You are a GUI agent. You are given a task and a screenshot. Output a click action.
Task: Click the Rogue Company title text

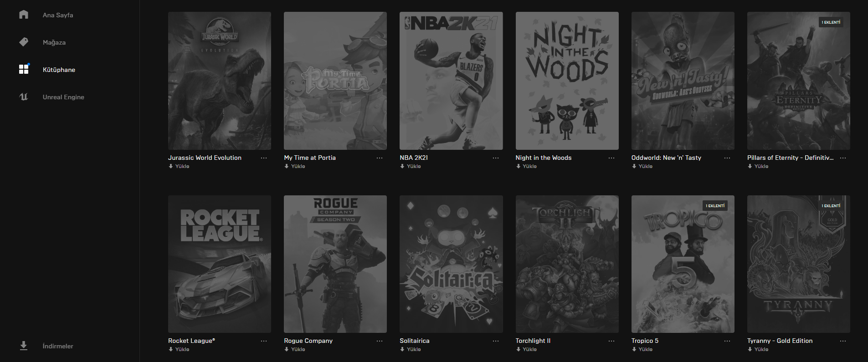click(x=308, y=341)
